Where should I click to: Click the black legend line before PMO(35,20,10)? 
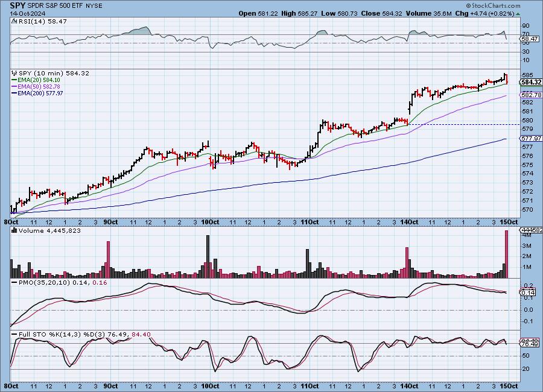[x=14, y=283]
